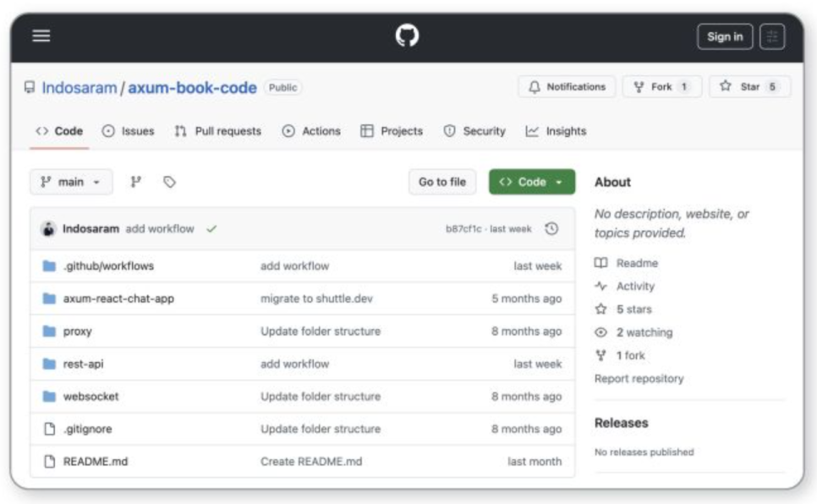Click the eye icon beside 2 watching
The height and width of the screenshot is (504, 817).
coord(600,332)
